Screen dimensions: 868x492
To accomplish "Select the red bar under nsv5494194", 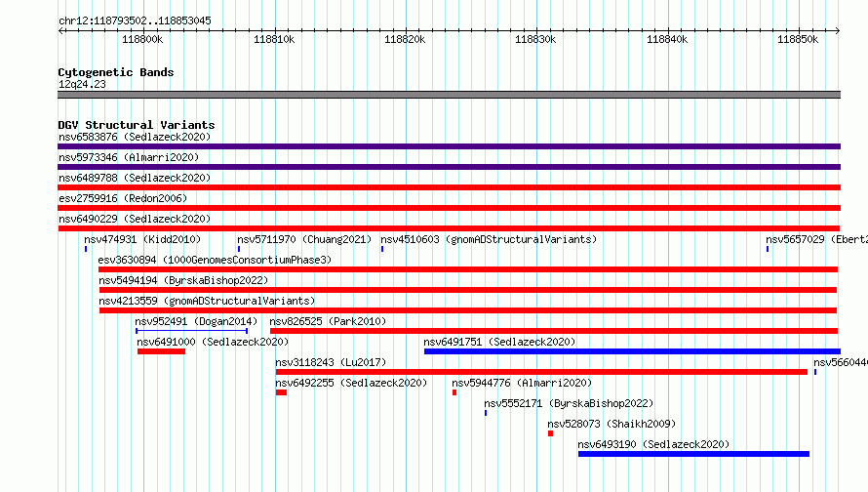I will (x=468, y=290).
